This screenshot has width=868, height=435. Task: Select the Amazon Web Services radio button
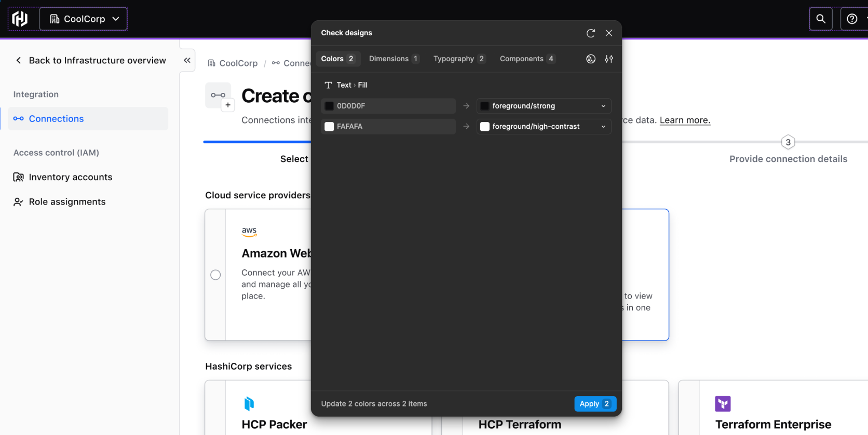coord(215,275)
